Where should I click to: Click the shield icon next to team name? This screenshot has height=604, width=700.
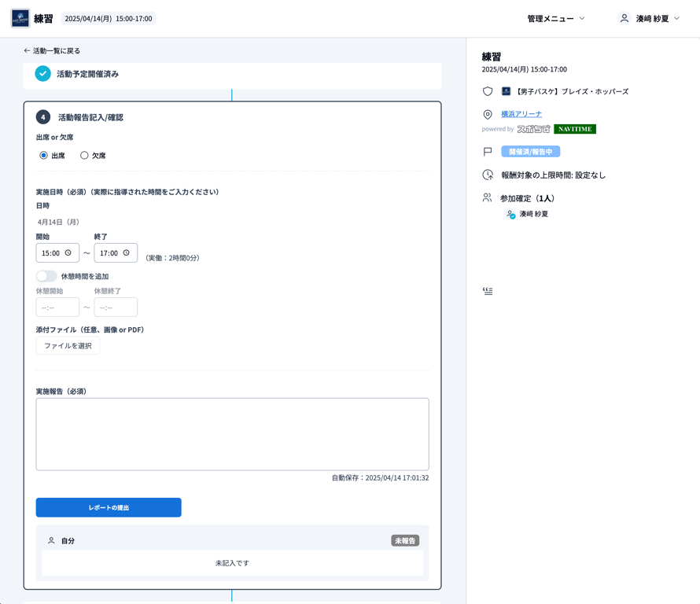[x=488, y=91]
